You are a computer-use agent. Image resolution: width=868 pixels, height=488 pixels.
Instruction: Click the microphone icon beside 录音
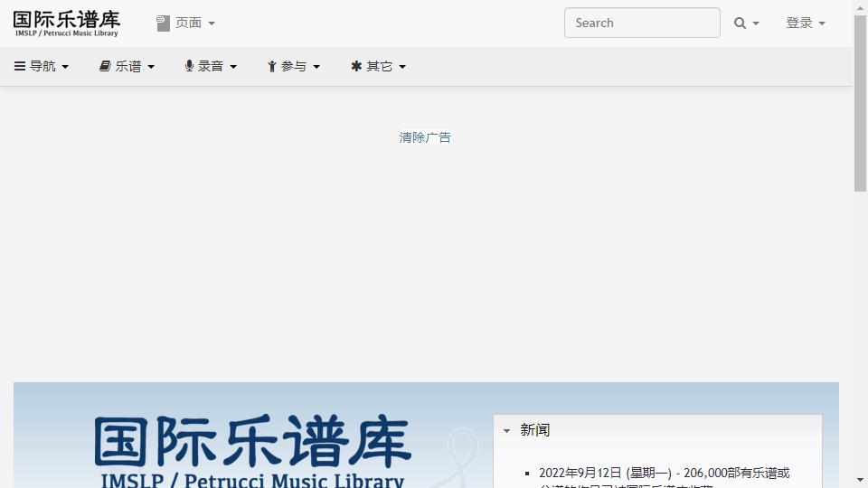[x=189, y=66]
